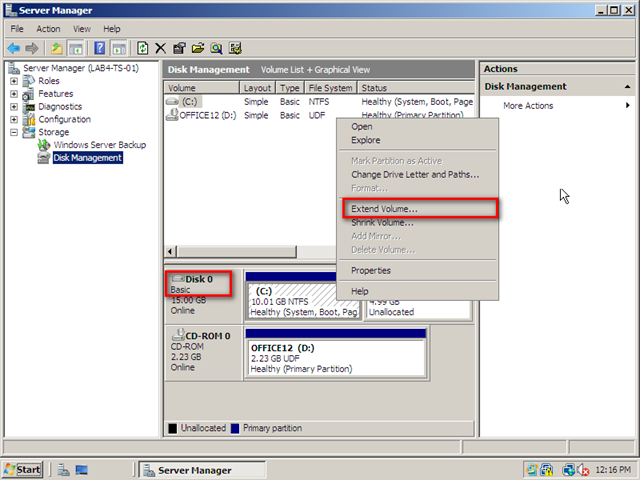Image resolution: width=640 pixels, height=480 pixels.
Task: Click the disk Settings toolbar icon
Action: coord(235,49)
